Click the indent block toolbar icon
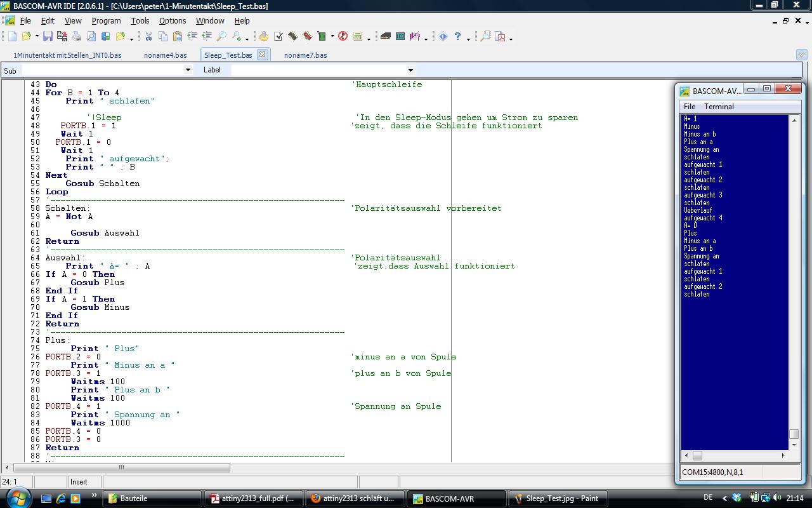812x508 pixels. (x=192, y=37)
